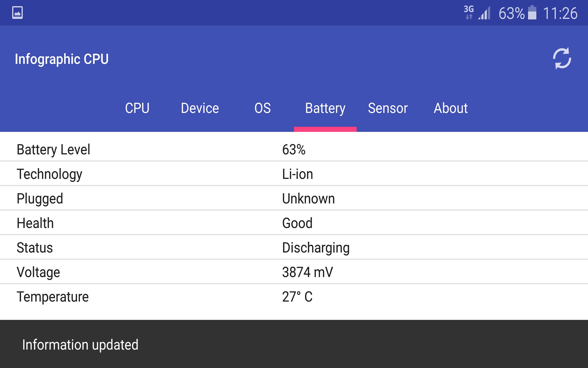The width and height of the screenshot is (588, 368).
Task: Tap the signal strength bars icon
Action: (x=484, y=12)
